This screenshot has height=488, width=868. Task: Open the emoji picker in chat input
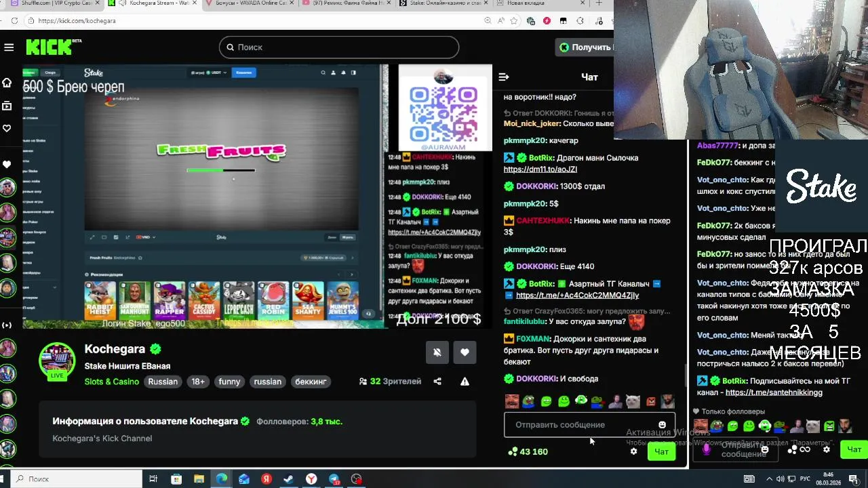pyautogui.click(x=662, y=425)
